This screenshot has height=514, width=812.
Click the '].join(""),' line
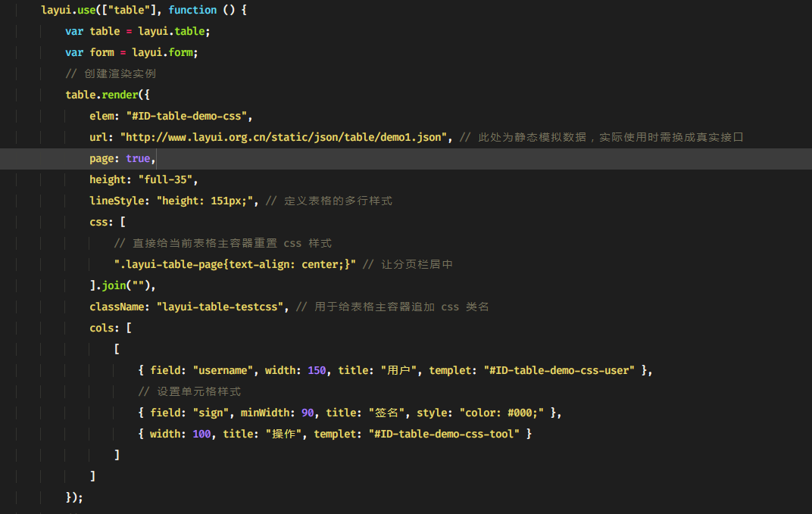click(123, 285)
